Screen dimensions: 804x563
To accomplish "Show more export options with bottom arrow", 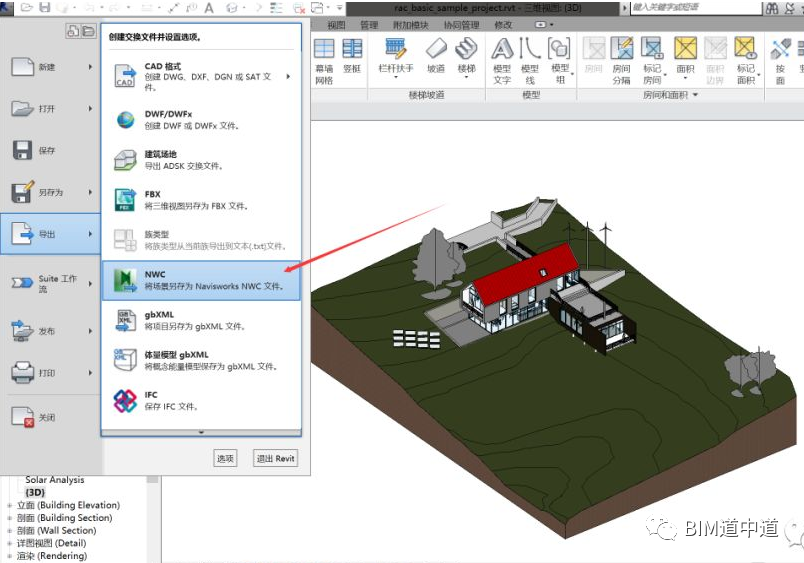I will pos(201,433).
